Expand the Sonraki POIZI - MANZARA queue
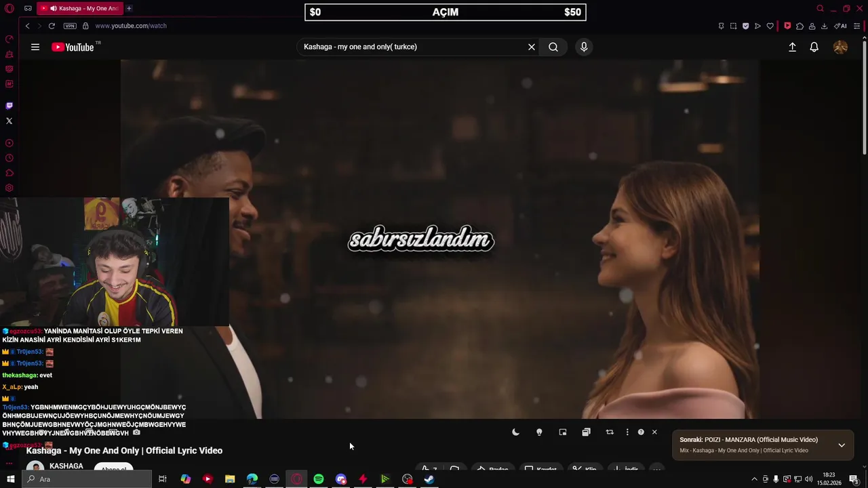This screenshot has height=488, width=868. point(842,445)
